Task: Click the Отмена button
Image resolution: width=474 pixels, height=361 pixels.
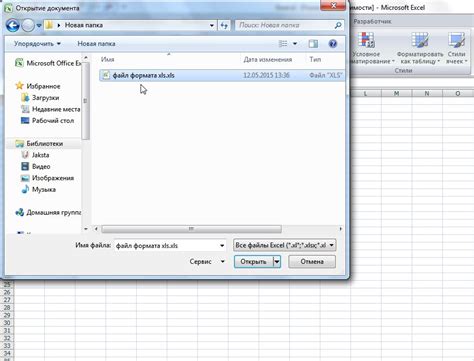Action: click(312, 262)
